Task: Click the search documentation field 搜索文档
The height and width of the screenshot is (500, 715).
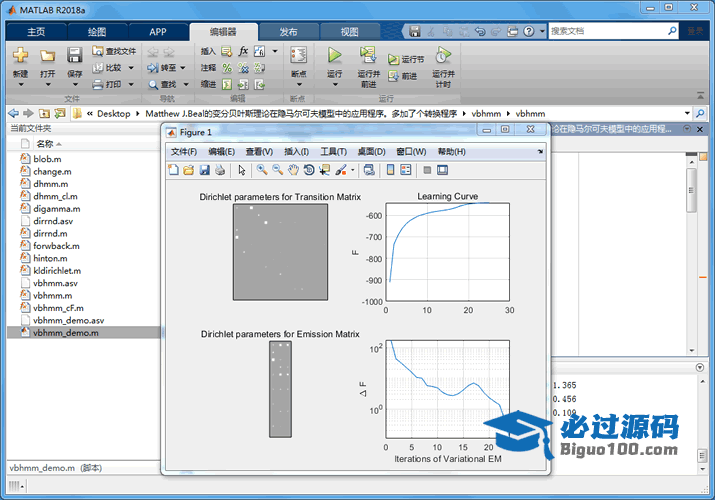Action: (x=607, y=31)
